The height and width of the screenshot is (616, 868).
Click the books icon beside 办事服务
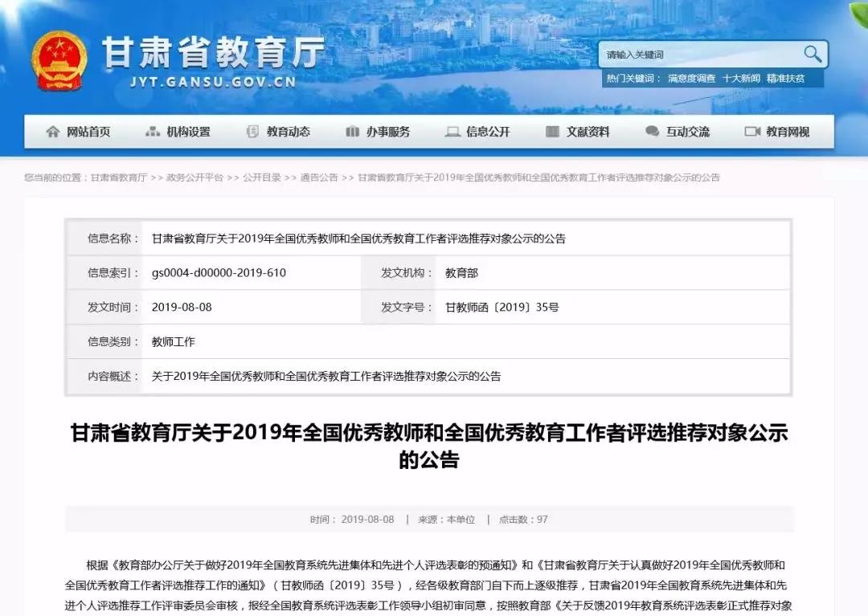(x=352, y=132)
